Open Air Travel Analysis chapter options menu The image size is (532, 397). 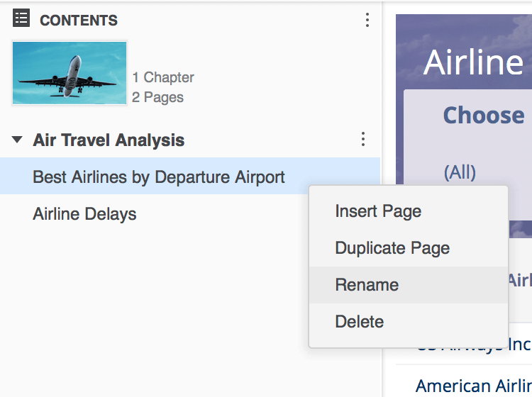coord(363,139)
